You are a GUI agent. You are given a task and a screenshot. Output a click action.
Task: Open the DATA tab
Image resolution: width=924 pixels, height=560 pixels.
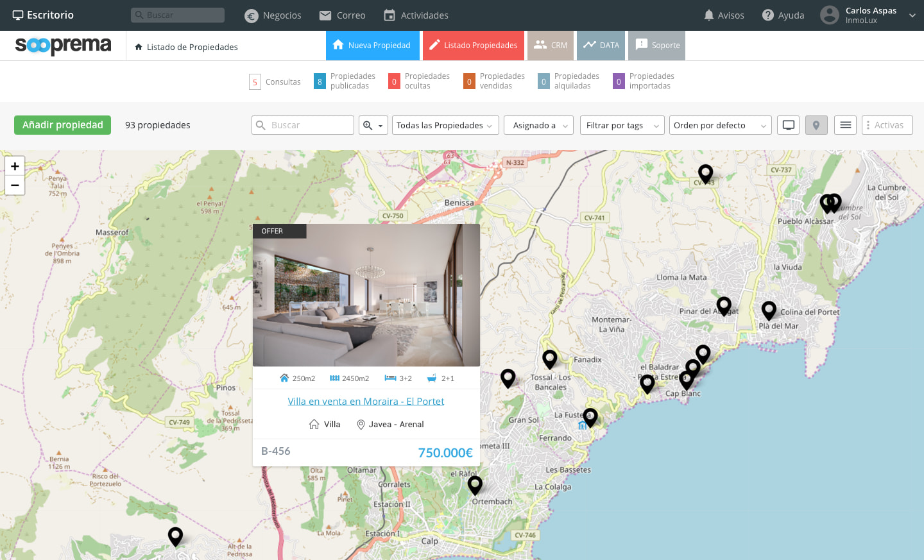coord(601,46)
